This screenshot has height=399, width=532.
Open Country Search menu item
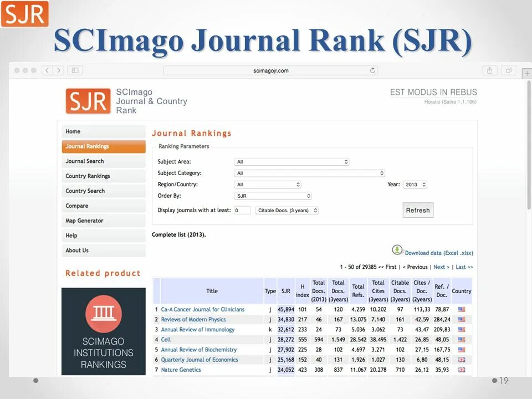coord(104,191)
